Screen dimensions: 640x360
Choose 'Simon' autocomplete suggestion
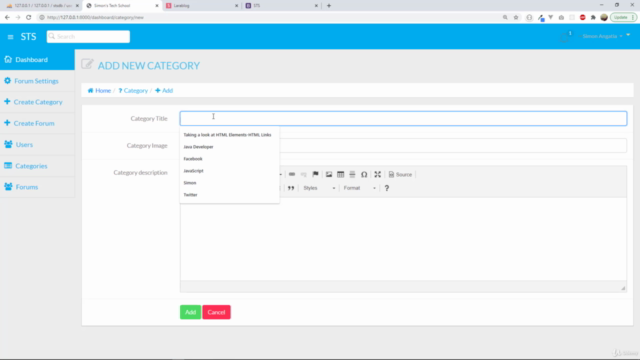229,183
